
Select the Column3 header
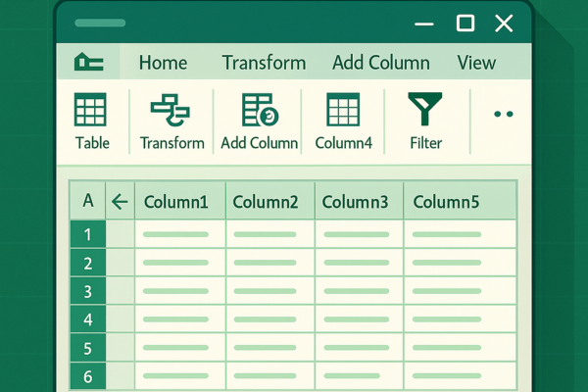point(360,201)
